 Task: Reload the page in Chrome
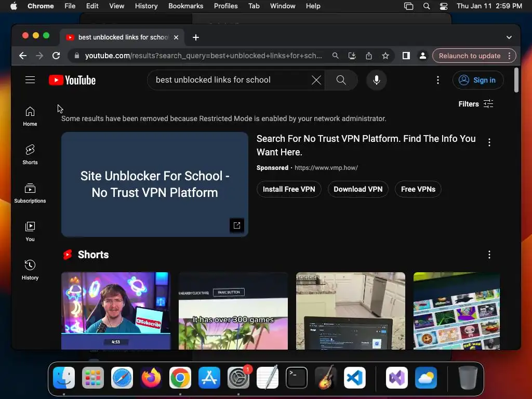click(56, 56)
